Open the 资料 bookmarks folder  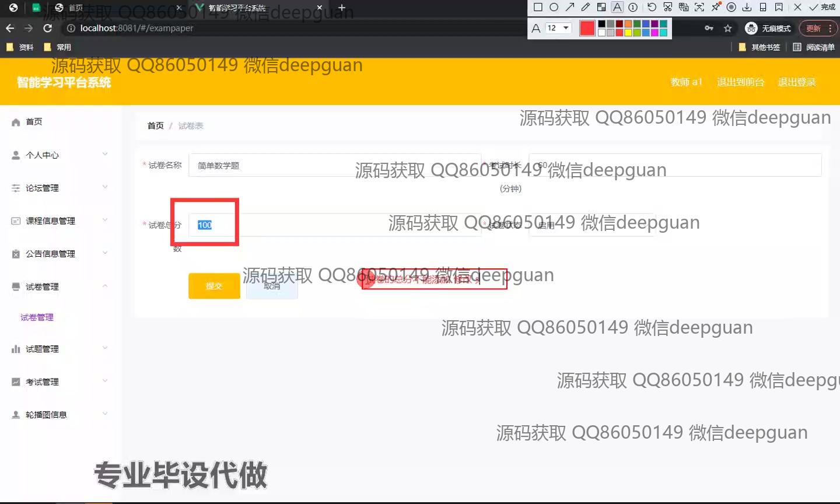[20, 47]
